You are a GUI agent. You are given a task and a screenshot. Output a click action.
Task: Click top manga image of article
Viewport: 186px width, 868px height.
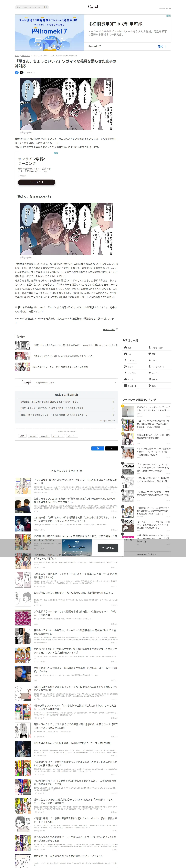66,104
